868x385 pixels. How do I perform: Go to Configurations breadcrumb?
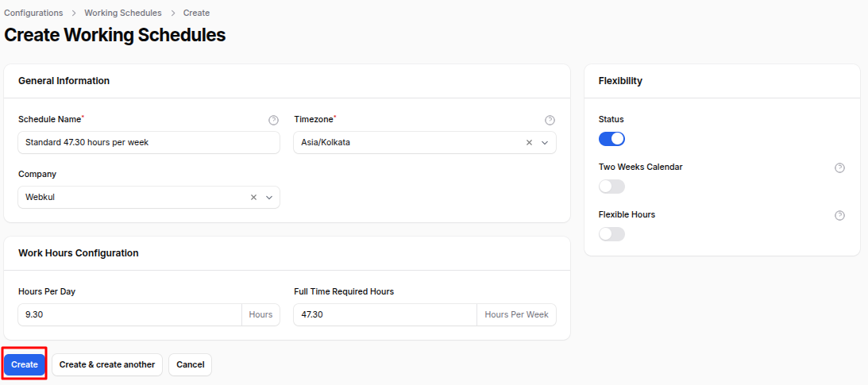tap(33, 13)
